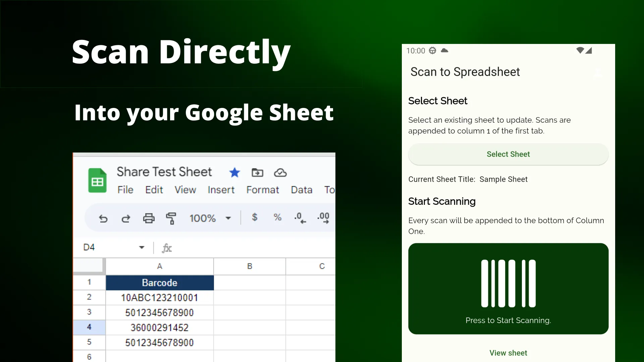Viewport: 644px width, 362px height.
Task: Tap the Select Sheet button
Action: coord(508,154)
